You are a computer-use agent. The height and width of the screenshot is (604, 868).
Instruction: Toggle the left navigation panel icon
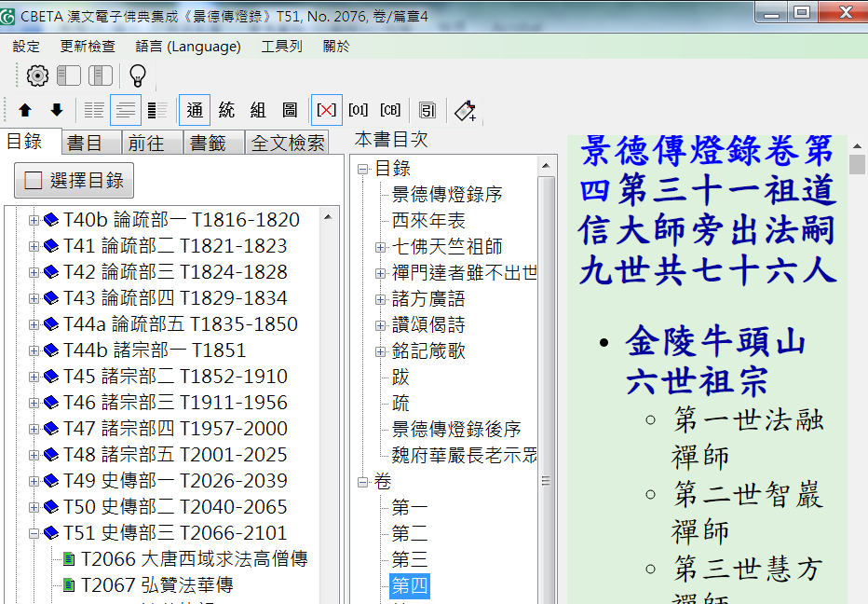pyautogui.click(x=69, y=76)
